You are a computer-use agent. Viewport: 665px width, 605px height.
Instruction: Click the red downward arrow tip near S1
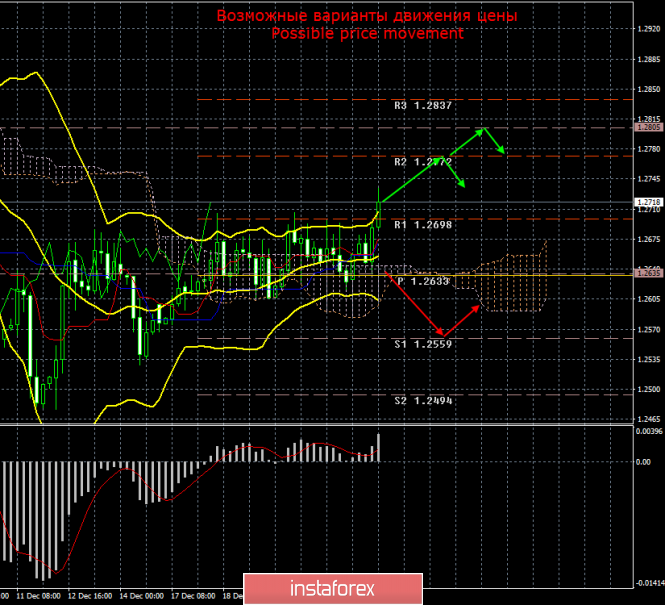point(440,333)
